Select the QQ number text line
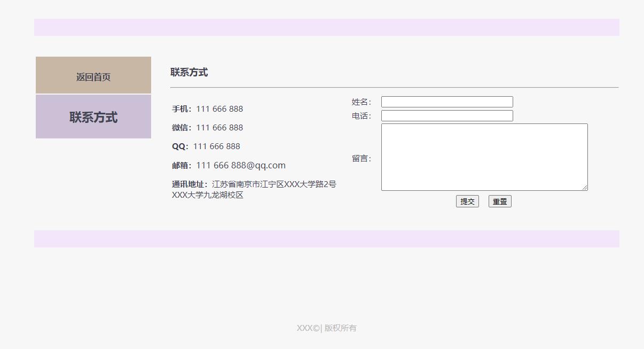 tap(206, 146)
